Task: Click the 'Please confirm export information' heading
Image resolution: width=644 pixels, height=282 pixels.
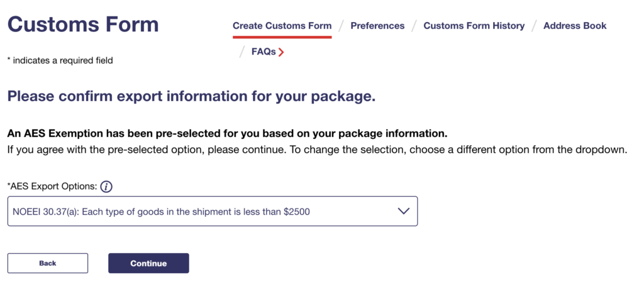Action: 191,97
